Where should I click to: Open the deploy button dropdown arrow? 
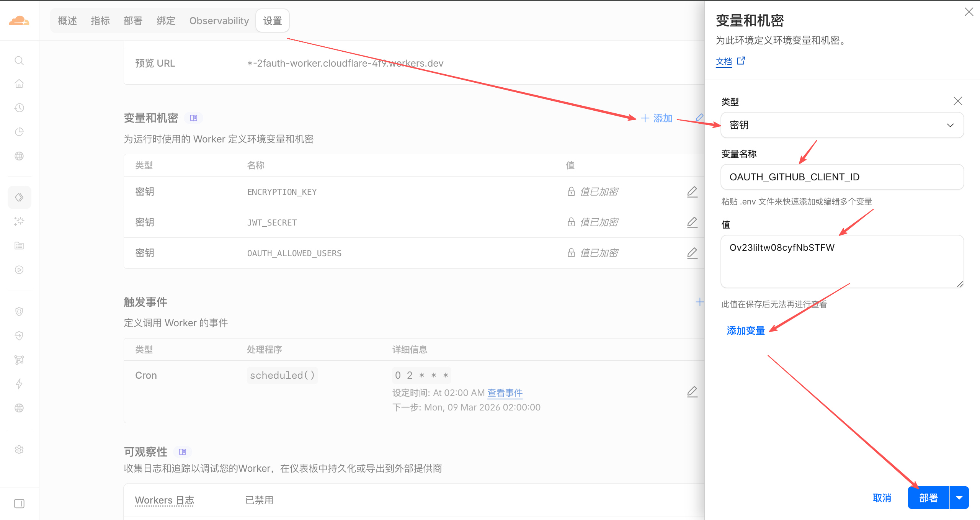[x=959, y=498]
